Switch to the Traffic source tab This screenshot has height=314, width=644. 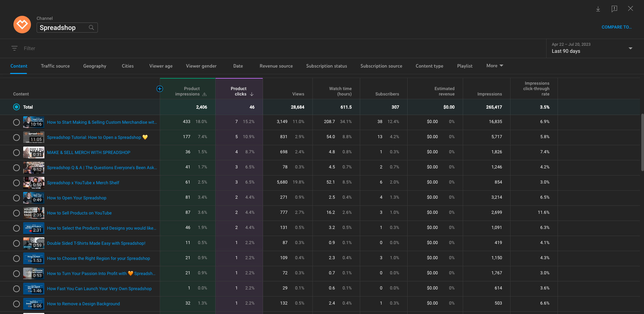[x=55, y=66]
